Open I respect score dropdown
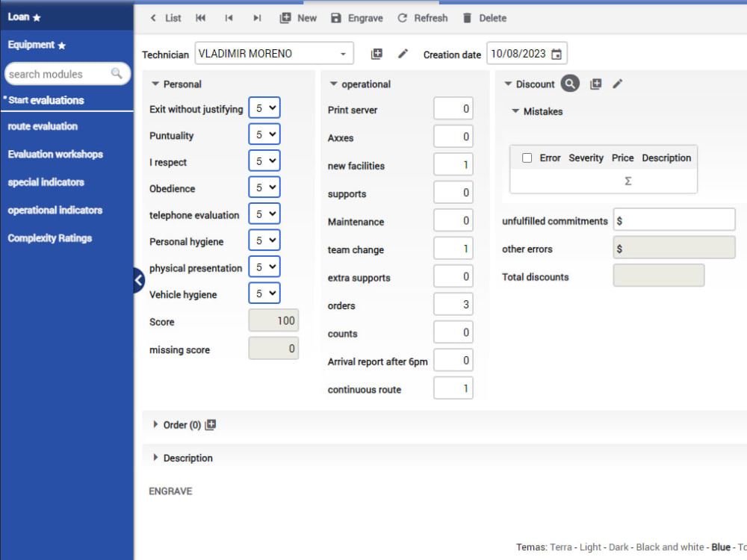The height and width of the screenshot is (560, 747). tap(264, 161)
